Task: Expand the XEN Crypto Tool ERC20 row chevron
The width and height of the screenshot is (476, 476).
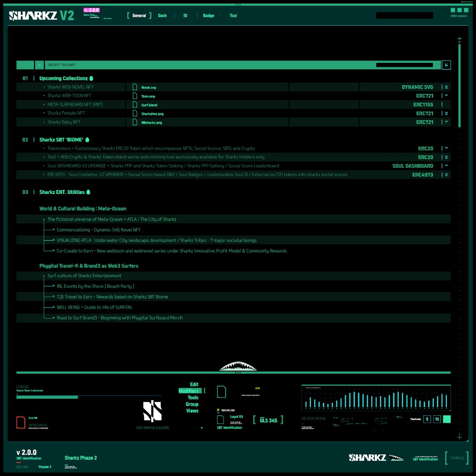Action: tap(446, 157)
